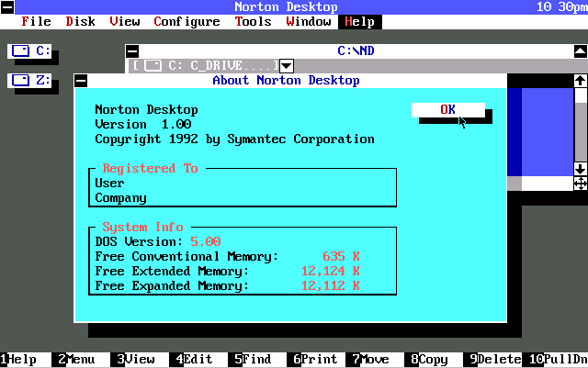Open the C: C_DRIVE drive selector box
This screenshot has height=368, width=588.
coord(206,66)
